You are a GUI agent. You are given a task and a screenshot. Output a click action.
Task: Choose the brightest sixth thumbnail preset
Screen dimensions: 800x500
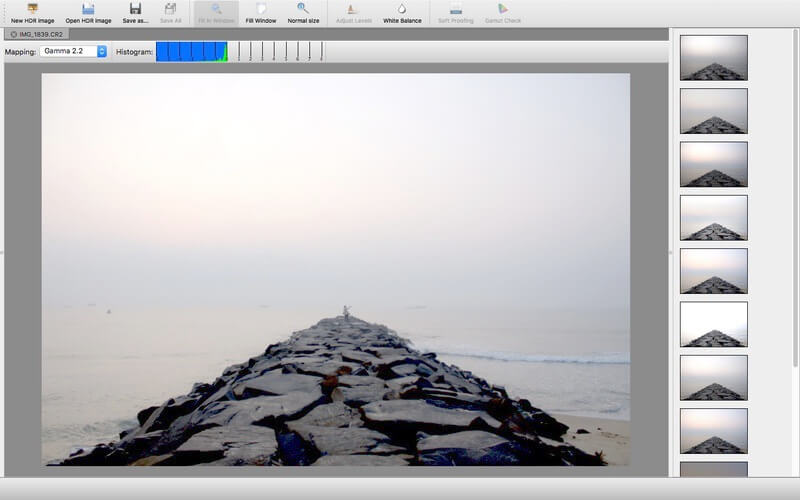click(x=713, y=324)
